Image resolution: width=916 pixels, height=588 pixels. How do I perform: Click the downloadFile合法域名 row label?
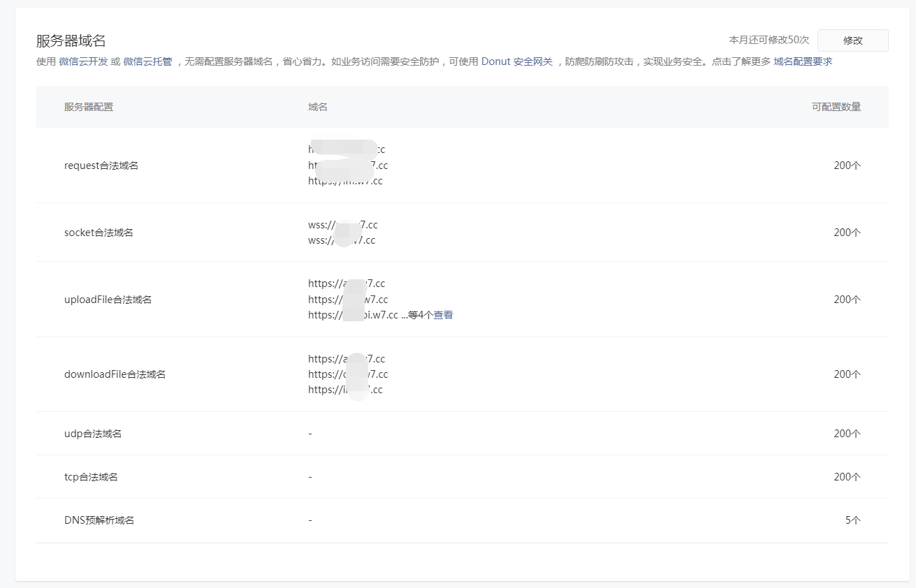click(115, 374)
